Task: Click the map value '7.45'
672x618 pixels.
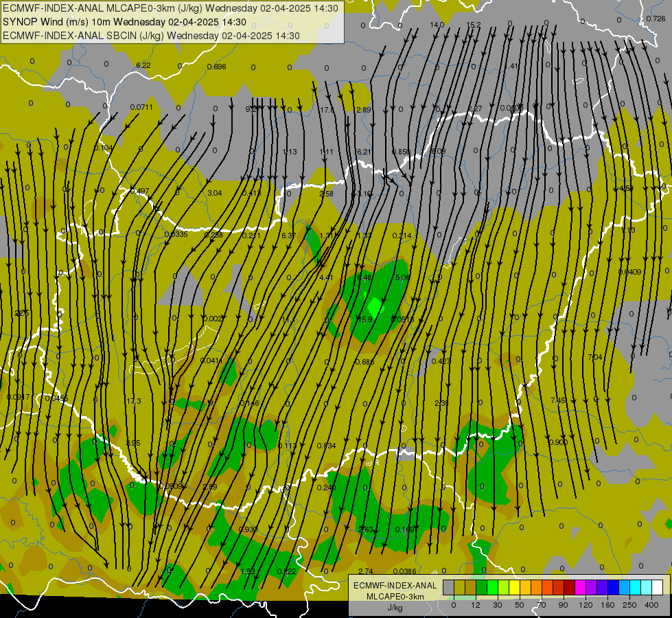Action: (x=558, y=400)
